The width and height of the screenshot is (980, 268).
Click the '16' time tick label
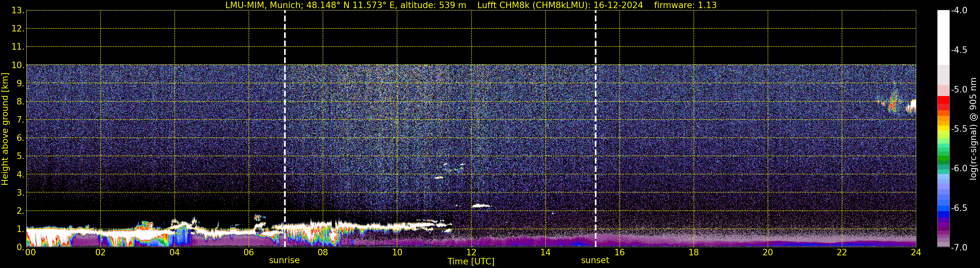click(620, 252)
